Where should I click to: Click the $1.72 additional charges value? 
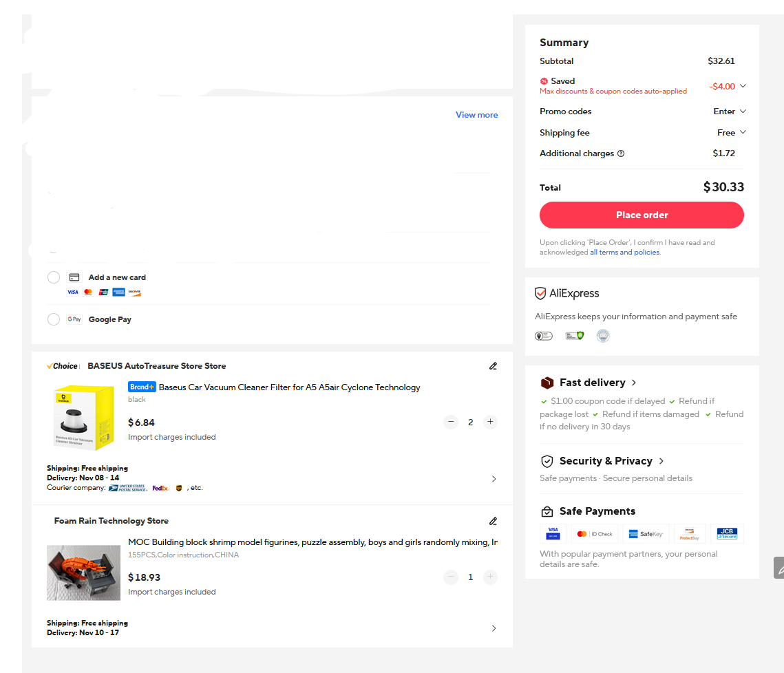coord(723,153)
